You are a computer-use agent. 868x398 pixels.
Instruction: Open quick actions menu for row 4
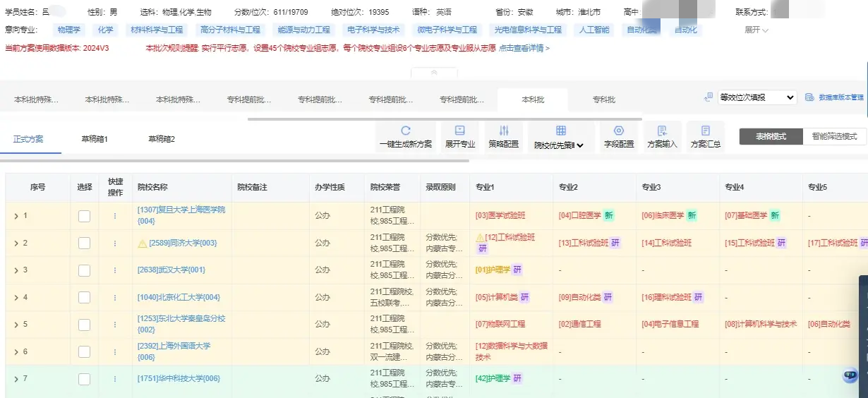tap(115, 297)
